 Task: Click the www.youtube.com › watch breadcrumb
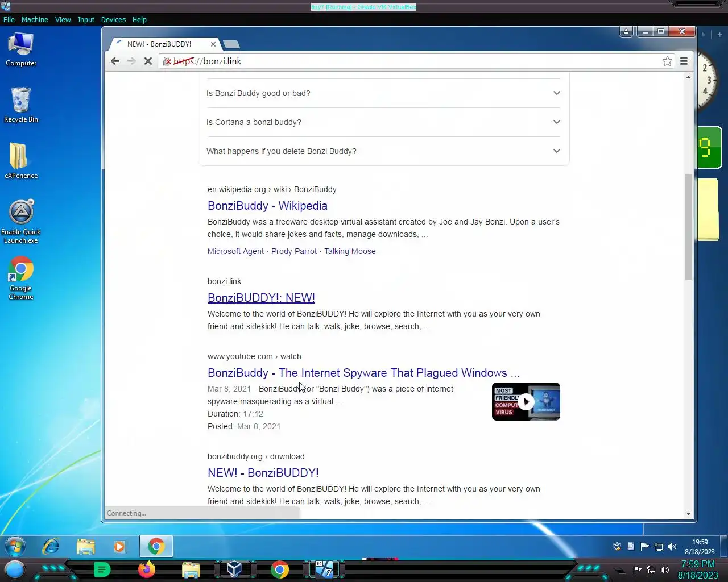254,356
